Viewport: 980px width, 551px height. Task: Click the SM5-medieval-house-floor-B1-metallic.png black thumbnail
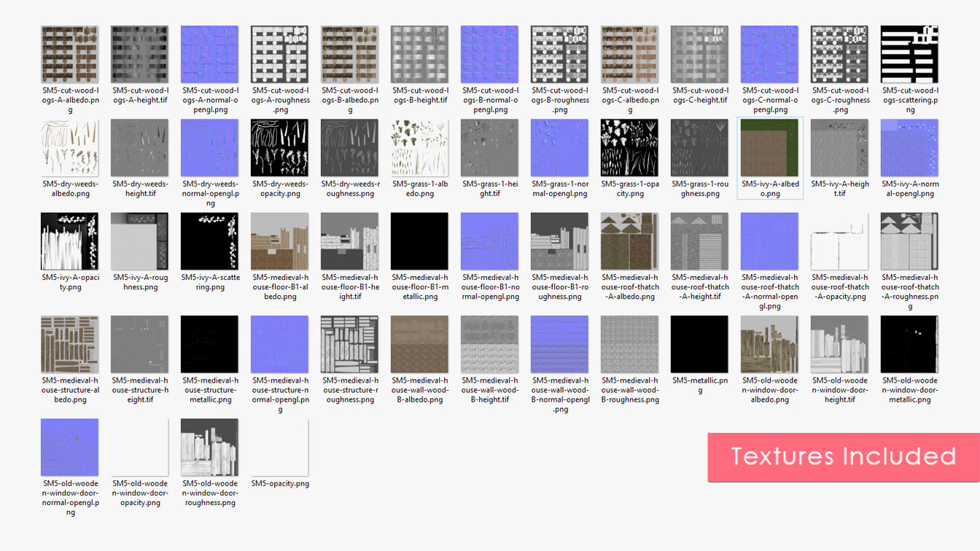[419, 241]
